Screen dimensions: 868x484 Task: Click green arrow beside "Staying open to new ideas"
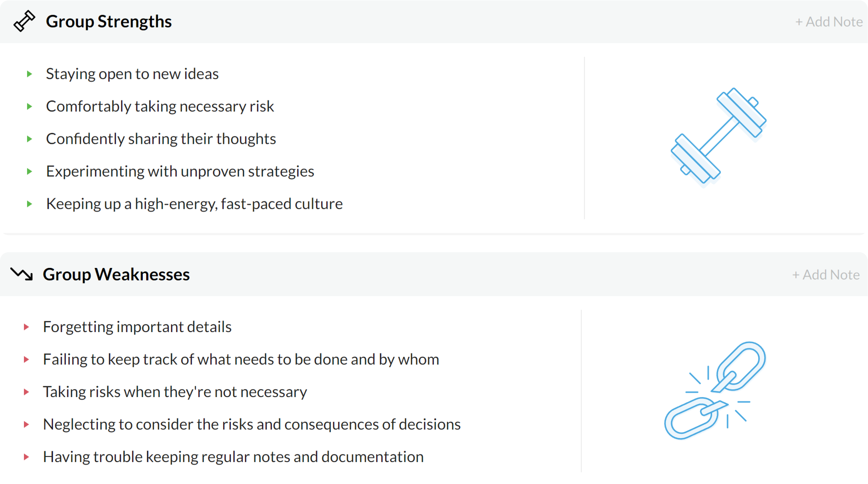click(29, 74)
